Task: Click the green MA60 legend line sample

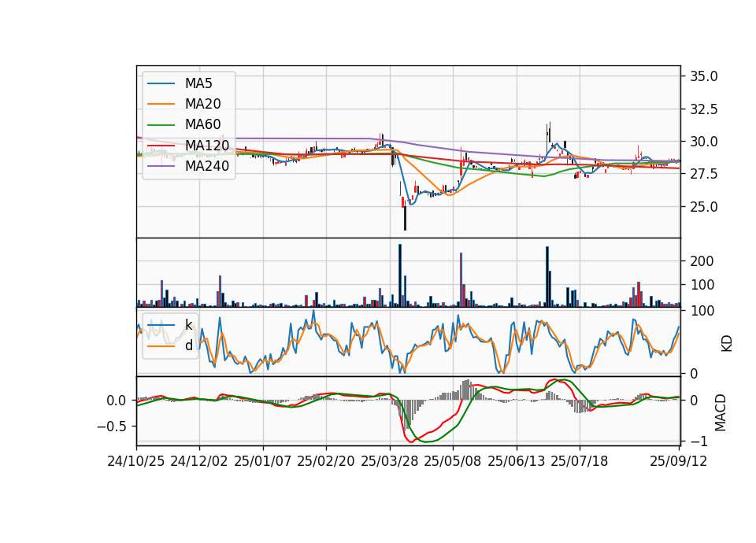Action: tap(161, 124)
